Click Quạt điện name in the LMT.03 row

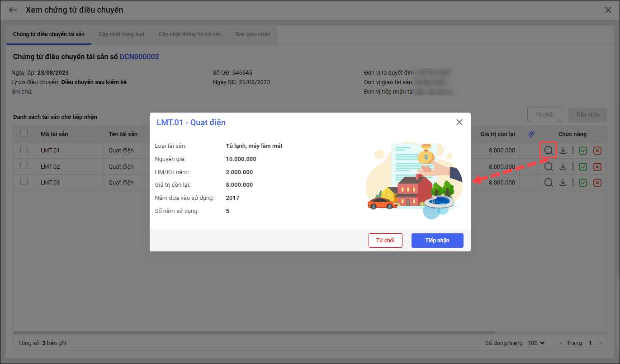point(121,183)
